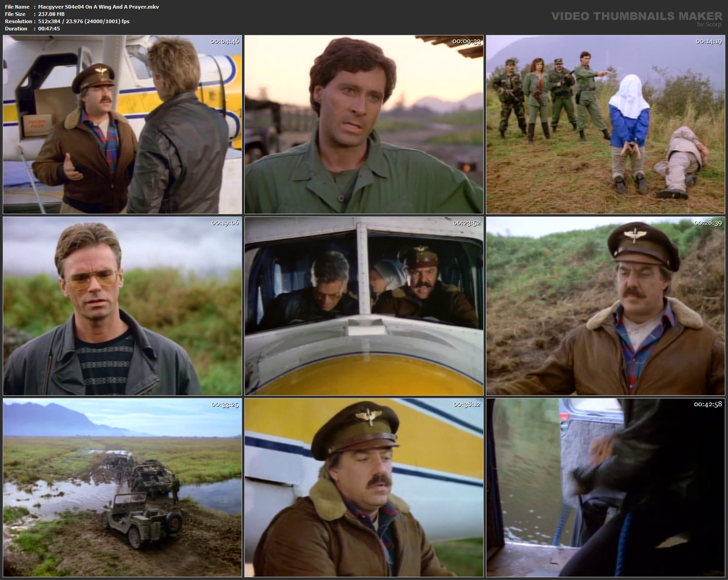The image size is (728, 580).
Task: Select the resolution text '512x384 / 23.976 (24000/1001) fps'
Action: [x=84, y=21]
